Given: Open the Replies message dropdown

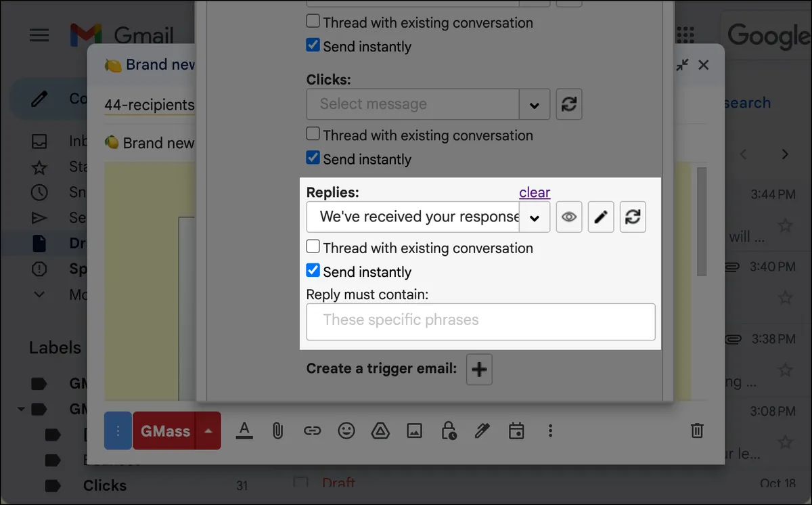Looking at the screenshot, I should click(535, 217).
